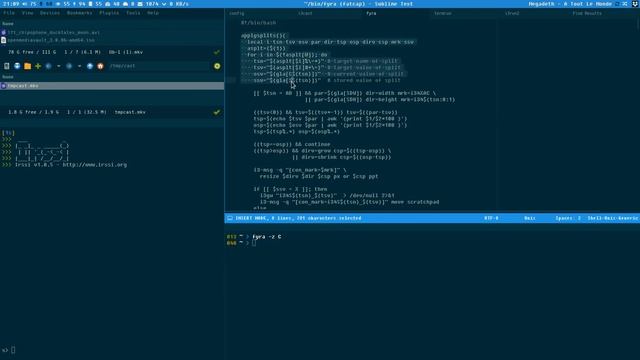
Task: Select the fyra tab
Action: 371,13
